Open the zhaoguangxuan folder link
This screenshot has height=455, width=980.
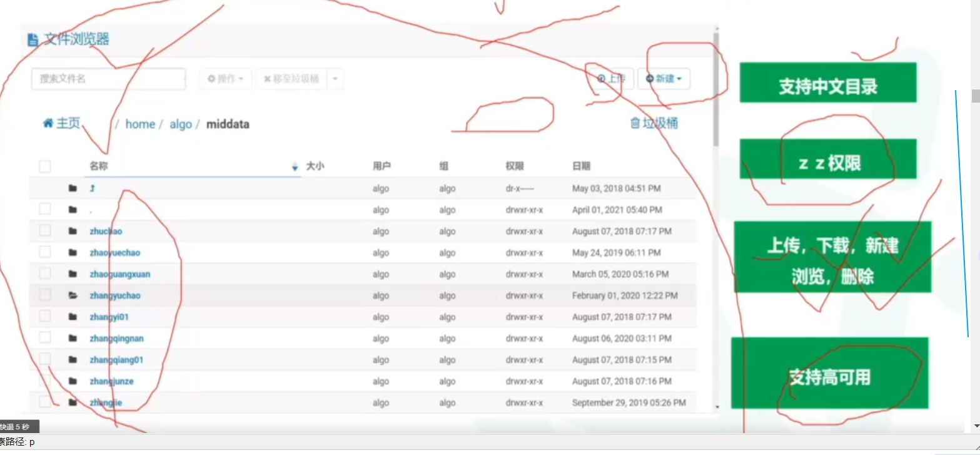120,274
